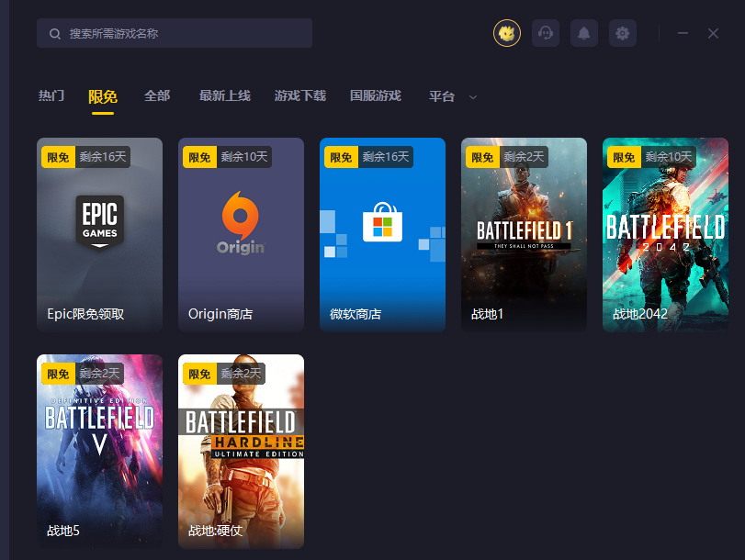745x560 pixels.
Task: Click the 战地1 title text
Action: point(487,314)
